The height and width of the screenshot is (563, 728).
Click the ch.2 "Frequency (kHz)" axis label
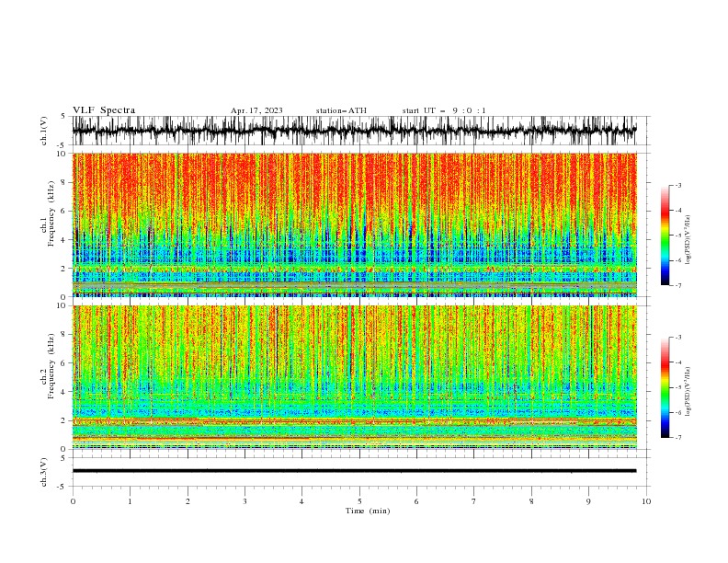pyautogui.click(x=51, y=365)
